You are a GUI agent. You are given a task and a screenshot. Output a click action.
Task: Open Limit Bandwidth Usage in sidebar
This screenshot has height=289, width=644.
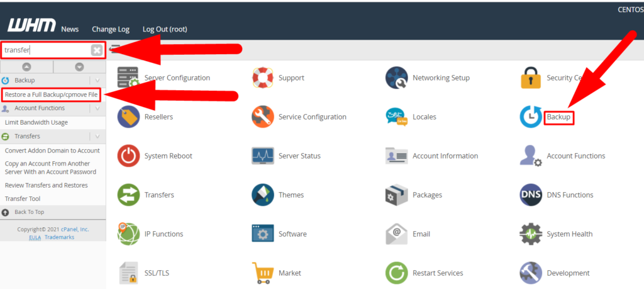(36, 123)
